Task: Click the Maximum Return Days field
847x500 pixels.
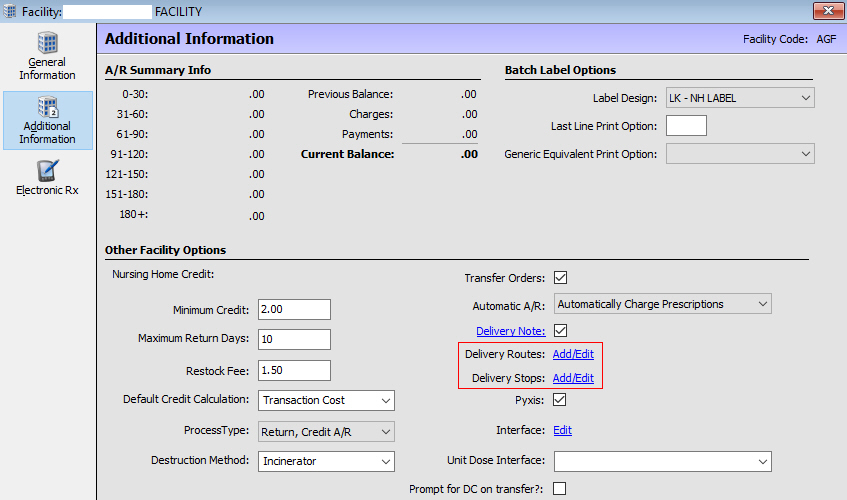Action: pos(294,340)
